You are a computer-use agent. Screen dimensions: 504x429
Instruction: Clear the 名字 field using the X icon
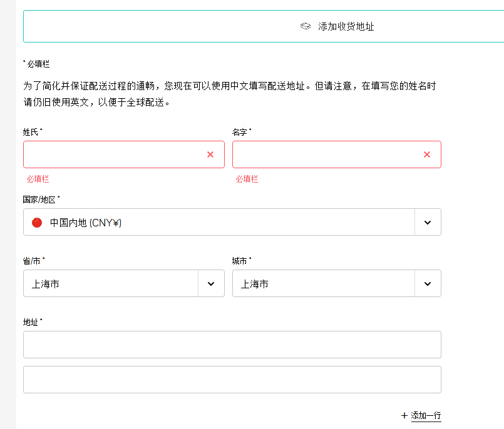[x=427, y=154]
